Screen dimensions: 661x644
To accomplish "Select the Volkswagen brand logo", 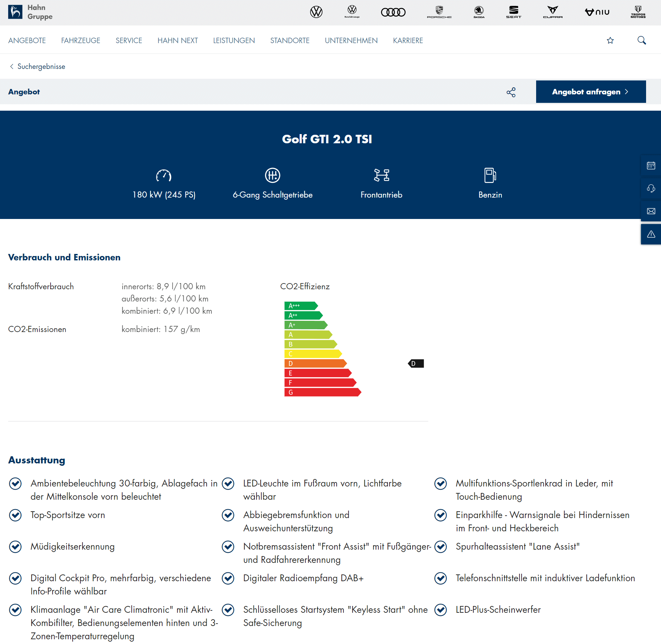I will coord(316,12).
